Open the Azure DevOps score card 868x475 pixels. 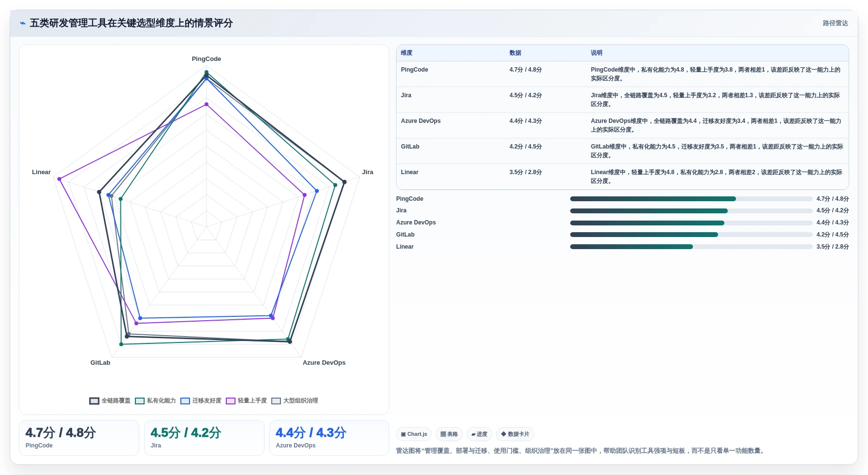point(329,438)
